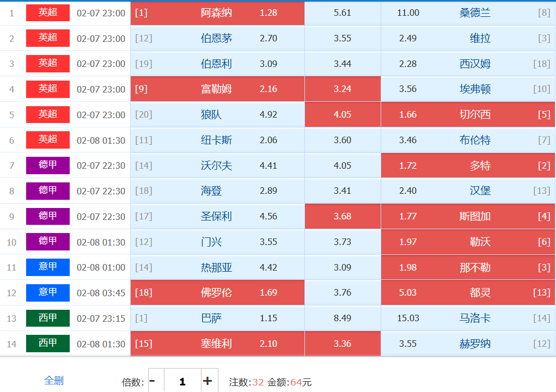Click the 英超 league tag beside 阿森纳 match
The height and width of the screenshot is (392, 556).
(x=48, y=13)
